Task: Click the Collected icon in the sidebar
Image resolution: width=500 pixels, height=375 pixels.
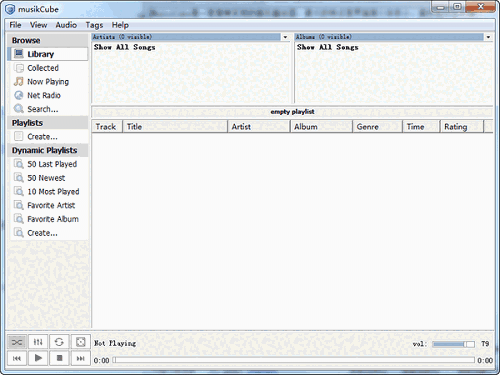Action: (19, 68)
